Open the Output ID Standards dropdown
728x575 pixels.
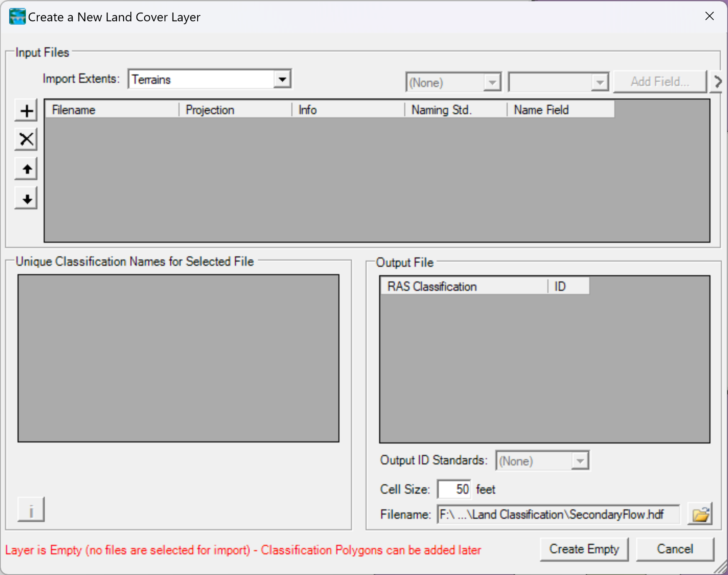(x=580, y=461)
